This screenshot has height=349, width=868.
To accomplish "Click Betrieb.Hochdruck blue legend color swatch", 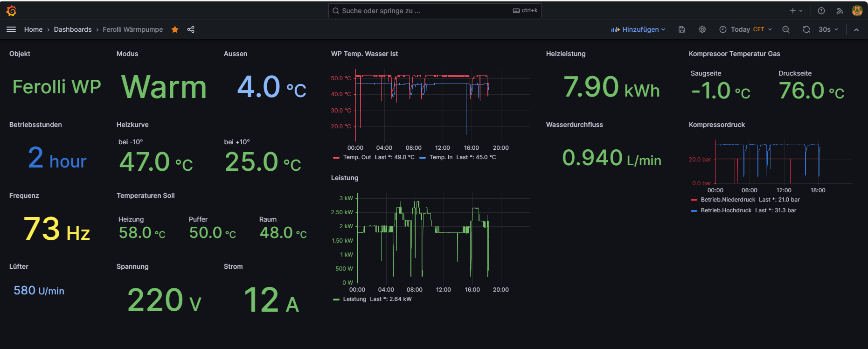I will [x=694, y=211].
